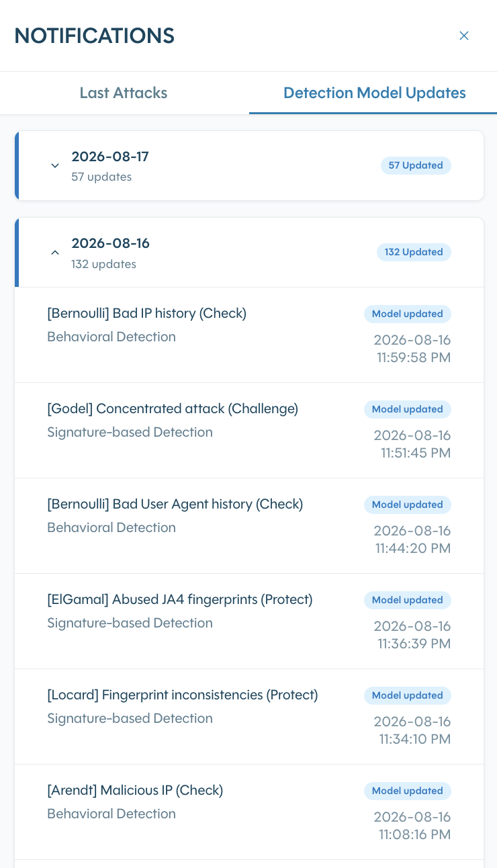Click Model updated badge for Bad IP history
This screenshot has height=868, width=497.
(408, 314)
